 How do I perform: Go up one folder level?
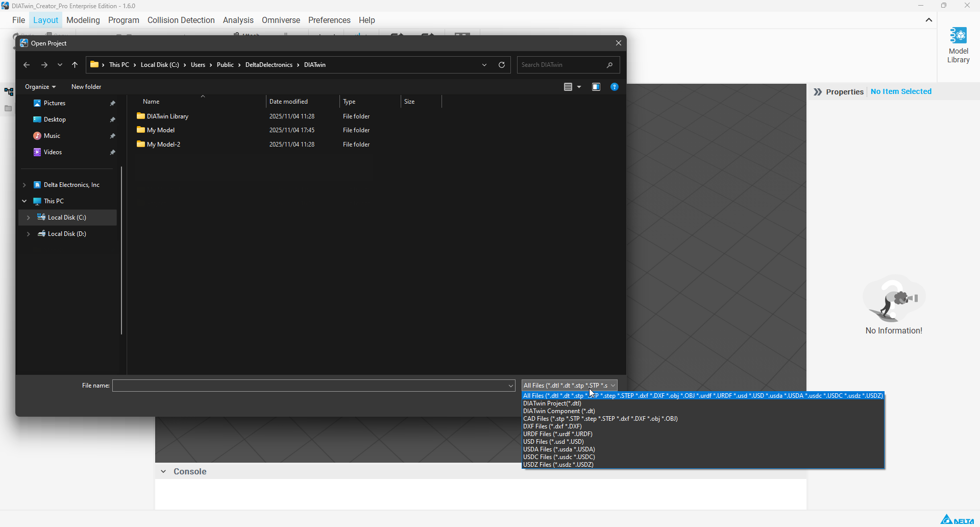75,65
